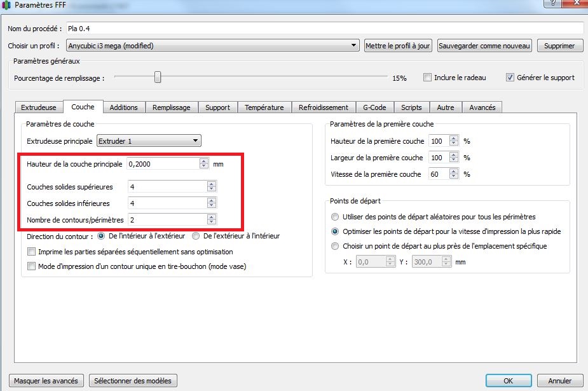
Task: Click the Largeur de la première couche field
Action: 439,158
